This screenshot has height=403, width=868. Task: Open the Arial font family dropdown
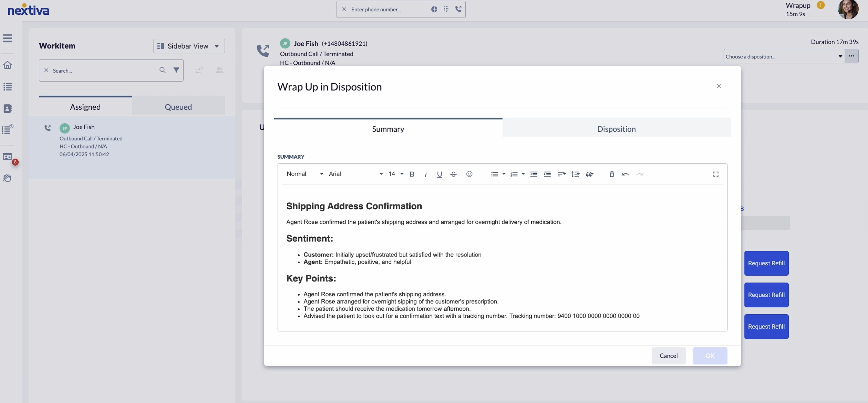click(355, 174)
